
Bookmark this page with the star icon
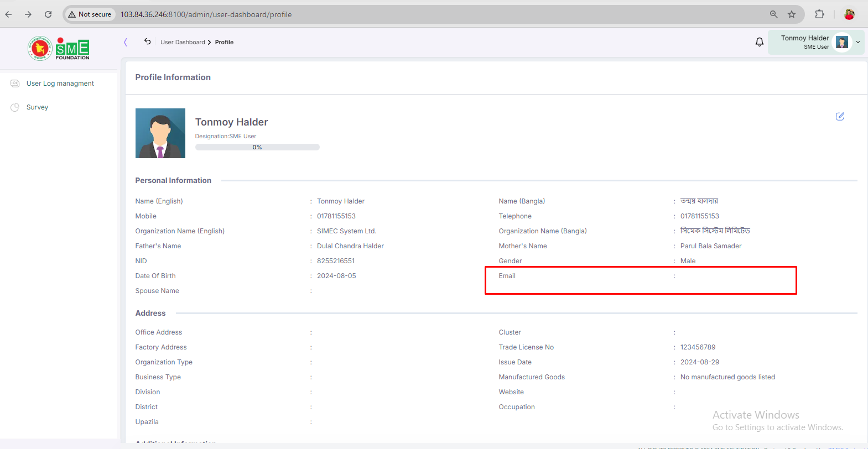[792, 14]
